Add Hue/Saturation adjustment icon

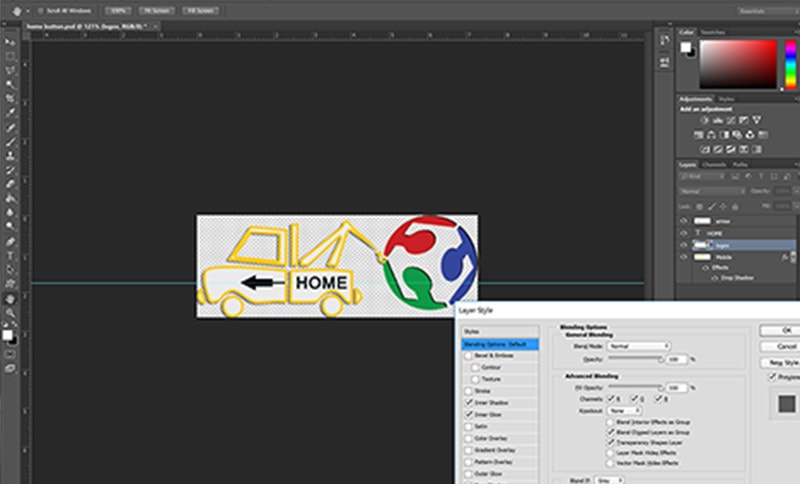click(698, 135)
